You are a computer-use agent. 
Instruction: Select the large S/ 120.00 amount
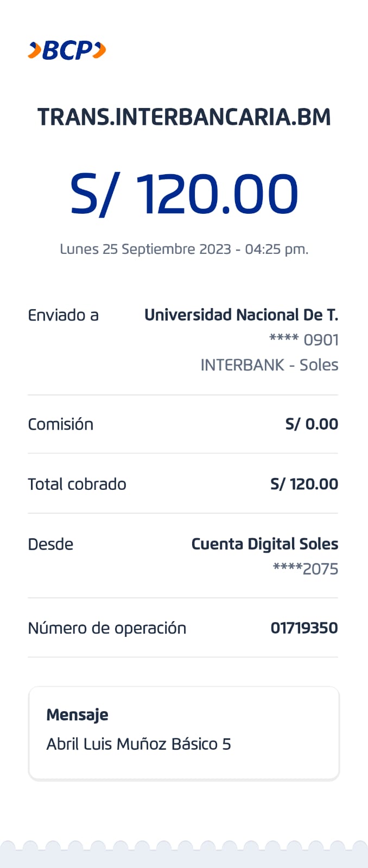tap(184, 194)
